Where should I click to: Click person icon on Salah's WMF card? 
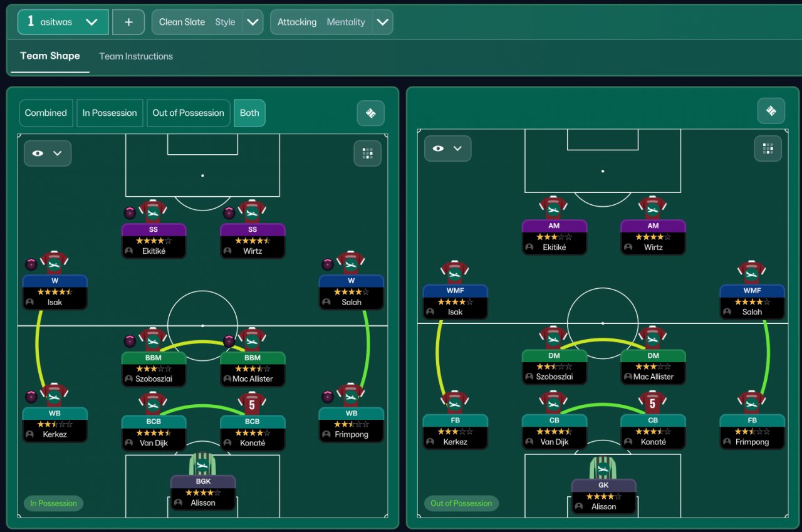click(x=727, y=312)
